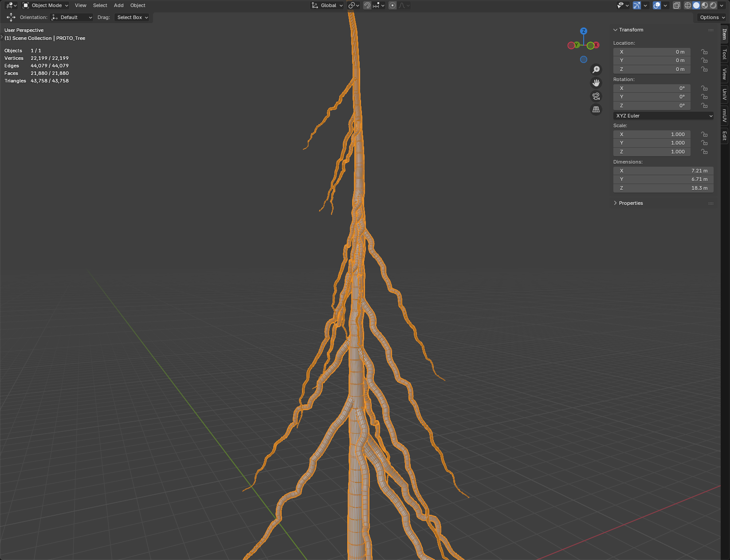Expand the Properties panel section

(x=631, y=203)
